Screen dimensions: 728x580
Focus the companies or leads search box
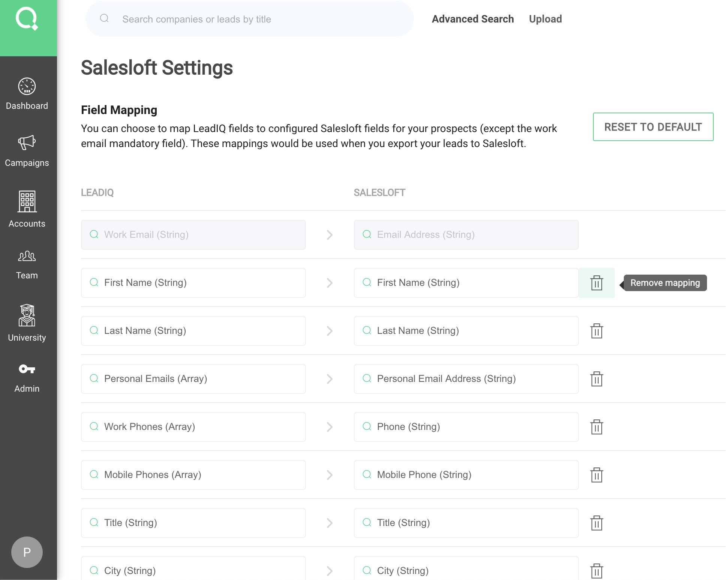point(249,19)
